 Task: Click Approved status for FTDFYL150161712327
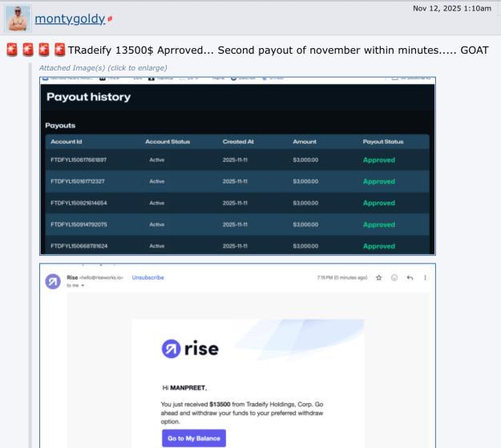click(379, 181)
